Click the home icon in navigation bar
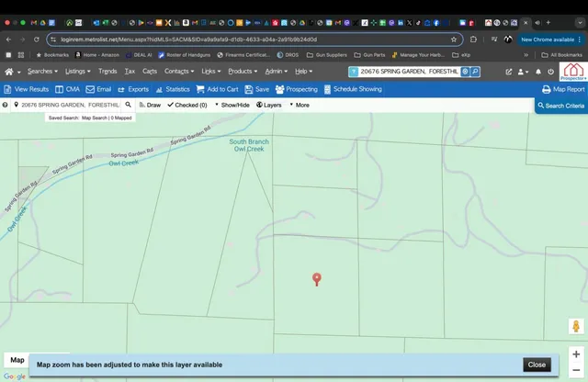Viewport: 588px width, 382px height. [11, 71]
